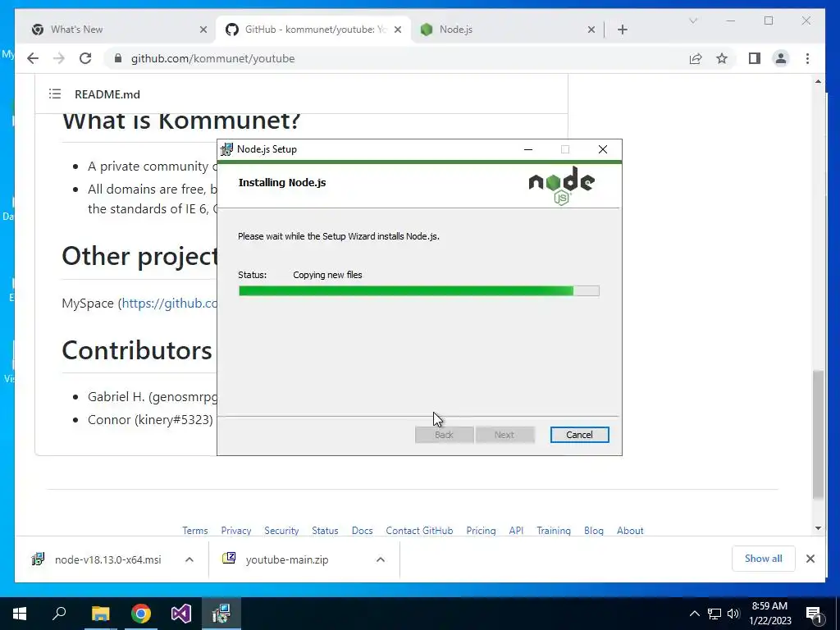Switch to the Node.js tab
The image size is (840, 630).
point(507,30)
